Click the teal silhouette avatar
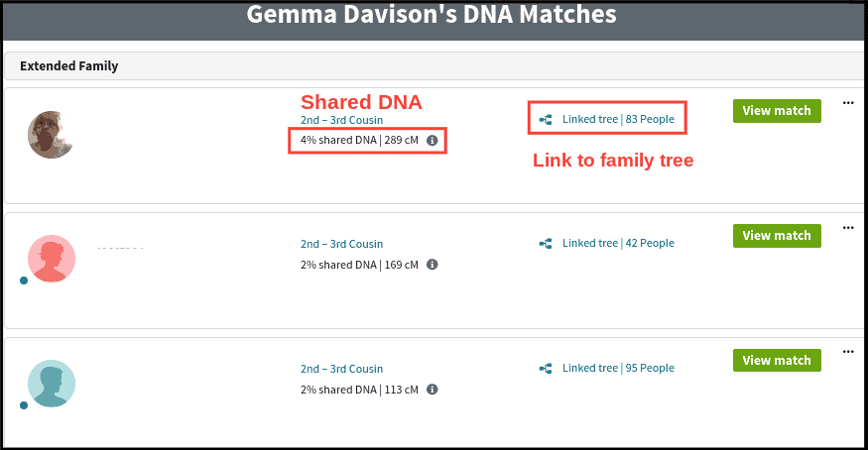The image size is (868, 450). [51, 384]
